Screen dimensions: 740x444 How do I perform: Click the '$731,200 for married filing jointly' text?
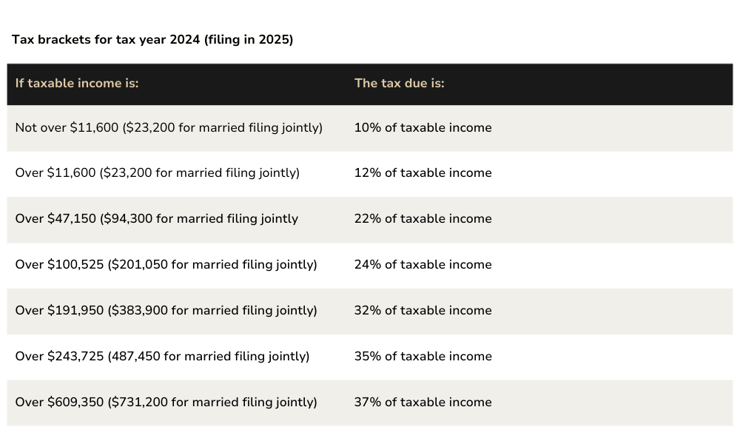(212, 402)
